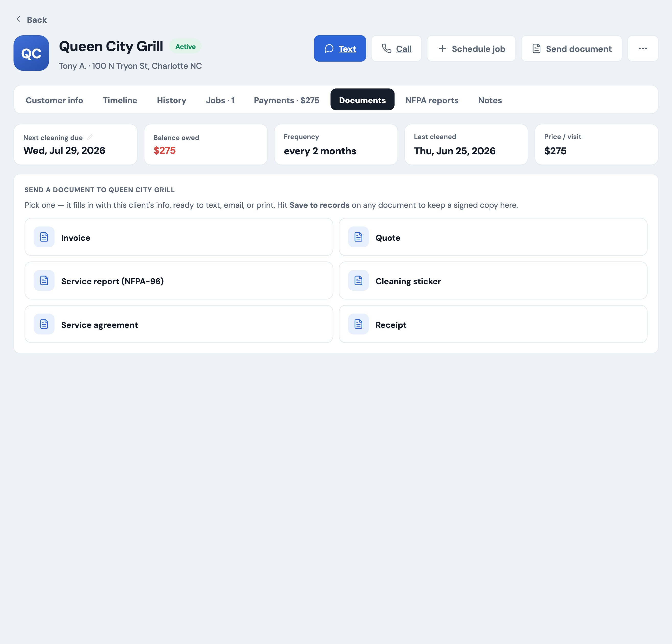Click the Send document label
This screenshot has width=672, height=644.
click(x=579, y=49)
